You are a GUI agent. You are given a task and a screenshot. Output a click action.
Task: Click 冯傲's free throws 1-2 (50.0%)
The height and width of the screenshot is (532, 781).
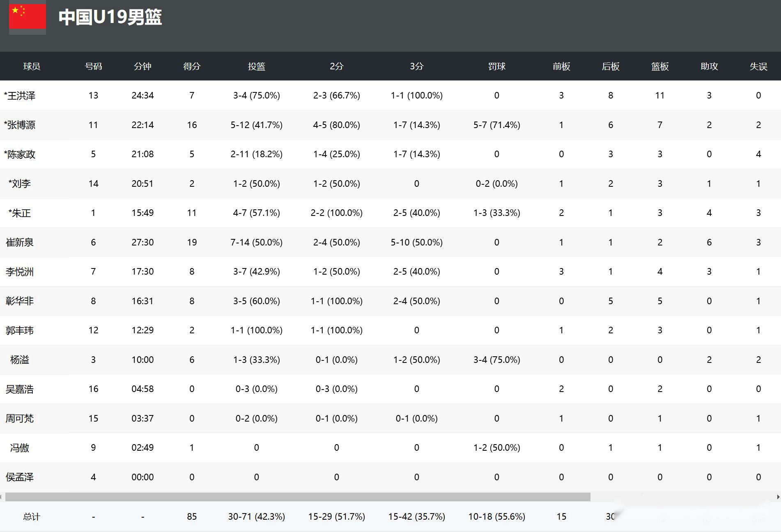tap(497, 447)
